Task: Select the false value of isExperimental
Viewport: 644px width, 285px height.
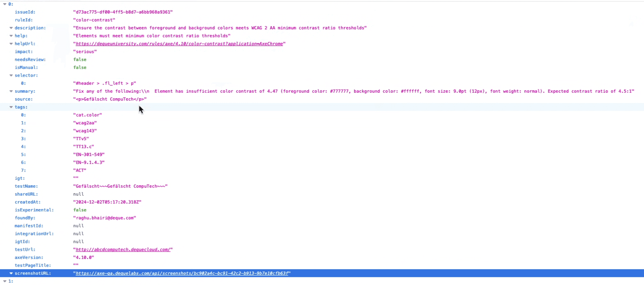Action: pyautogui.click(x=80, y=210)
